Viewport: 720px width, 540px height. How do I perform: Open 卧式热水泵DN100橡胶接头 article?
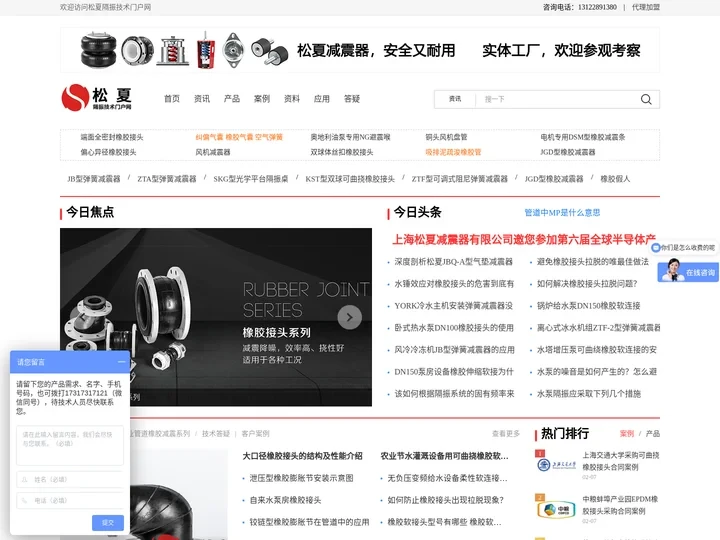coord(454,328)
